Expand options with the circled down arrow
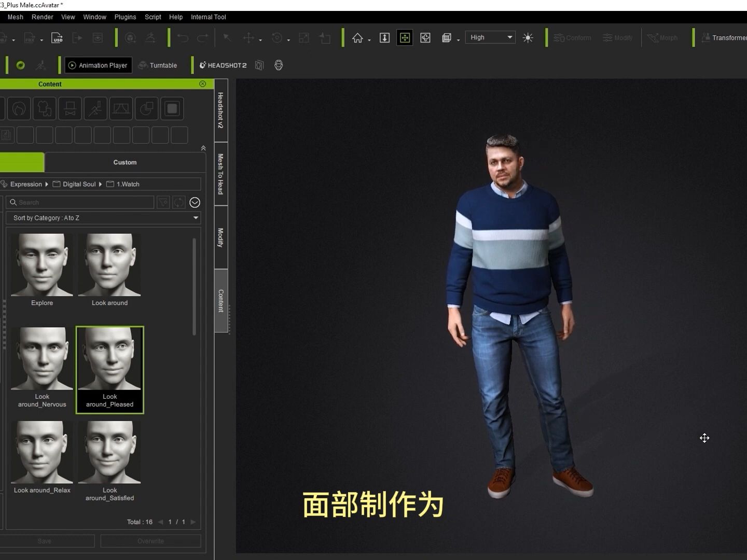Image resolution: width=747 pixels, height=560 pixels. coord(195,202)
